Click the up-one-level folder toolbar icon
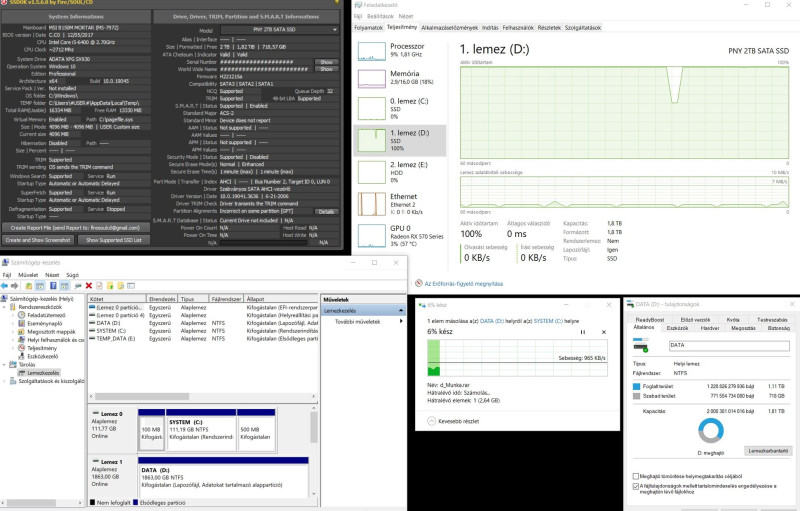The height and width of the screenshot is (511, 800). pyautogui.click(x=29, y=286)
